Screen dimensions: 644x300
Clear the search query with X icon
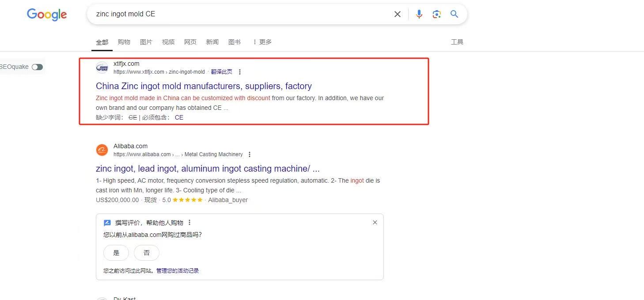398,14
